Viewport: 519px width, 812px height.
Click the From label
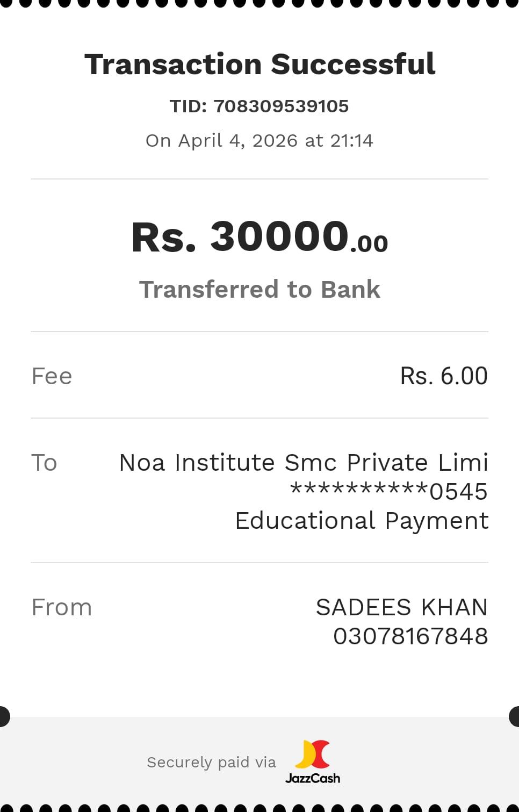point(62,608)
